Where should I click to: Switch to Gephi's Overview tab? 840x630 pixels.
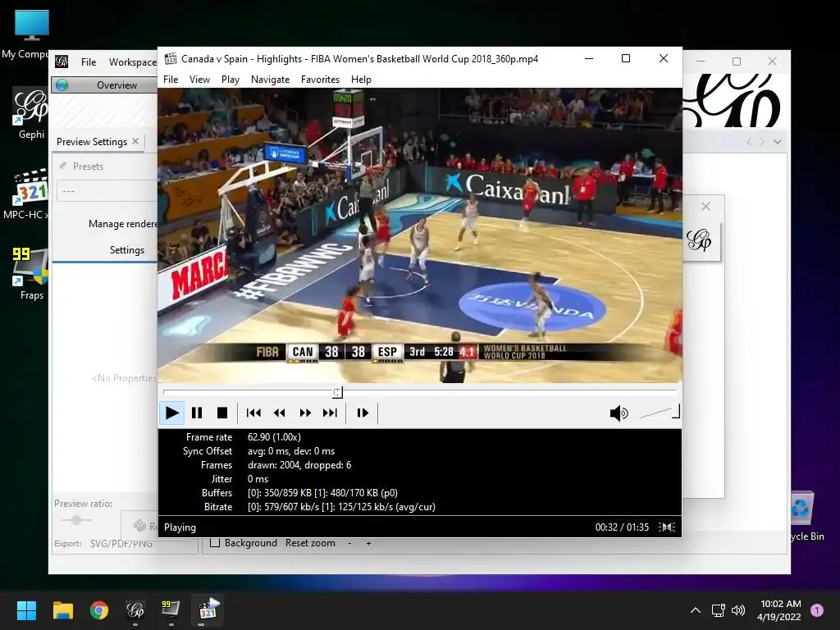pyautogui.click(x=104, y=84)
